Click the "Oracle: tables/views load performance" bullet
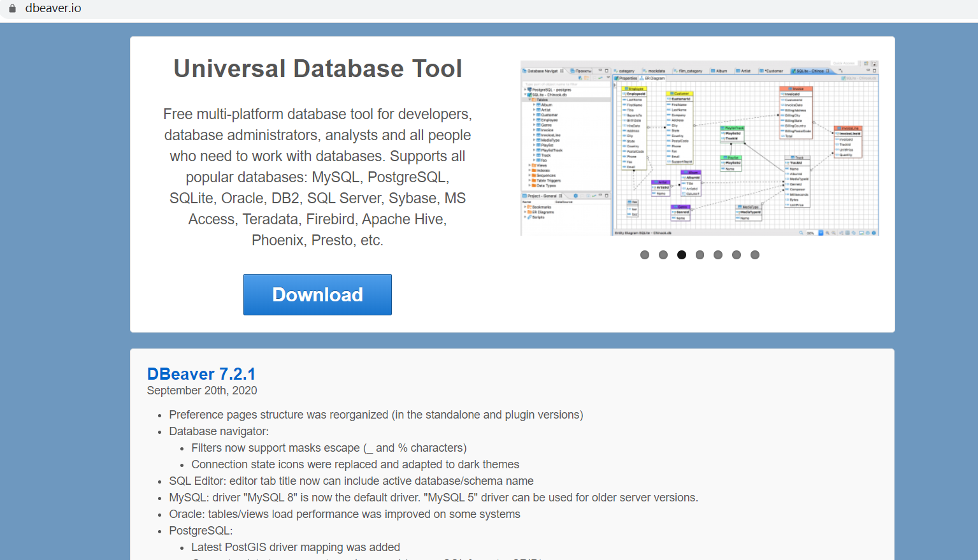This screenshot has width=978, height=560. tap(345, 514)
